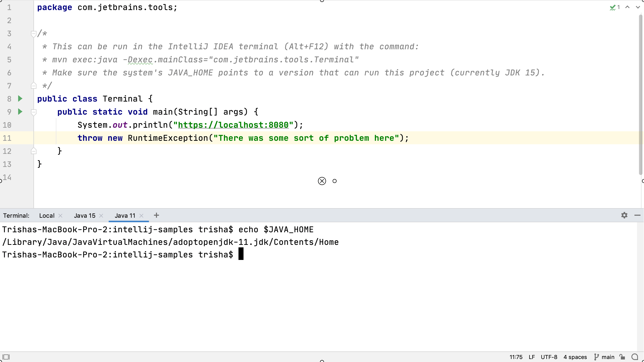Open terminal settings gear

click(624, 215)
